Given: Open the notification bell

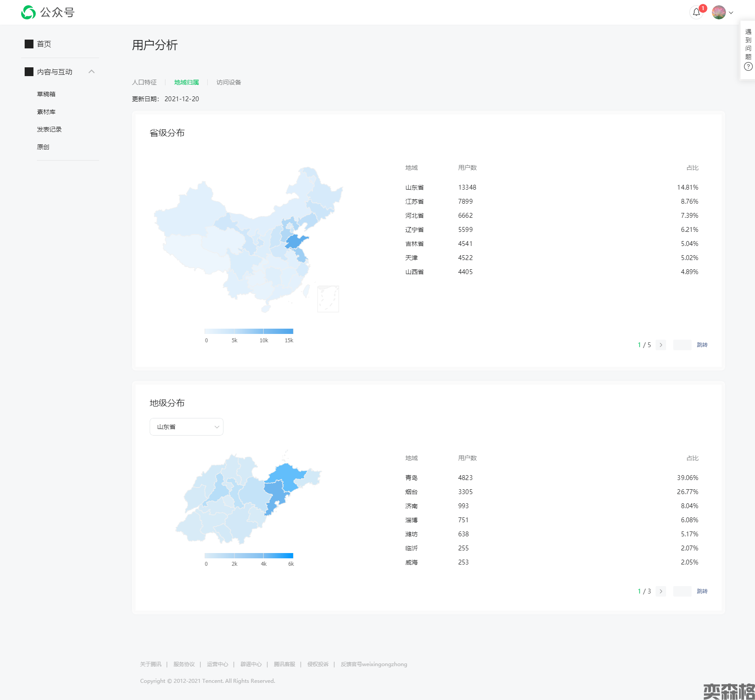Looking at the screenshot, I should tap(696, 12).
